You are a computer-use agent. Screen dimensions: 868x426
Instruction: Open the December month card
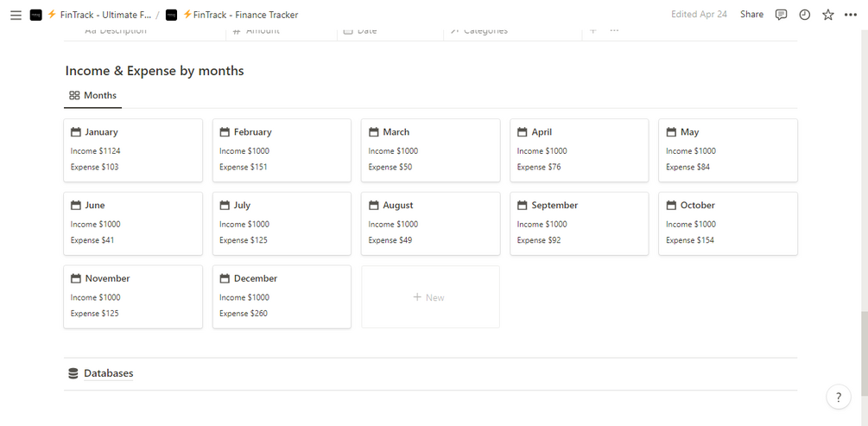[x=282, y=296]
